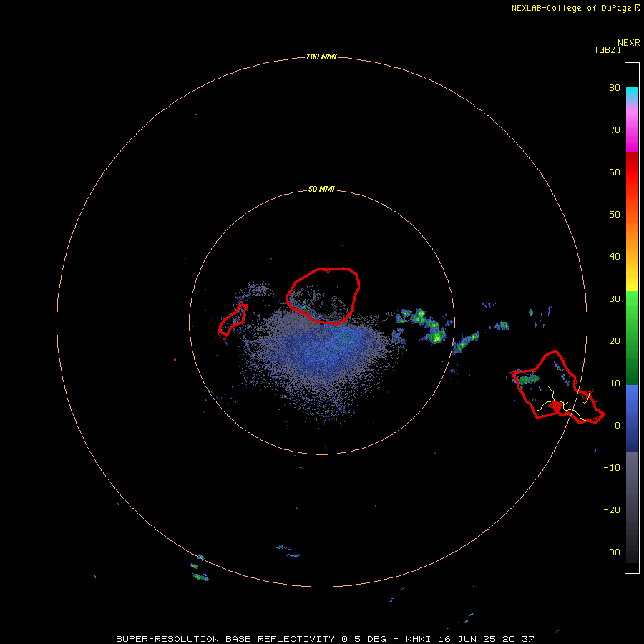
Task: Click the 0 value on the dBZ scale
Action: click(618, 426)
